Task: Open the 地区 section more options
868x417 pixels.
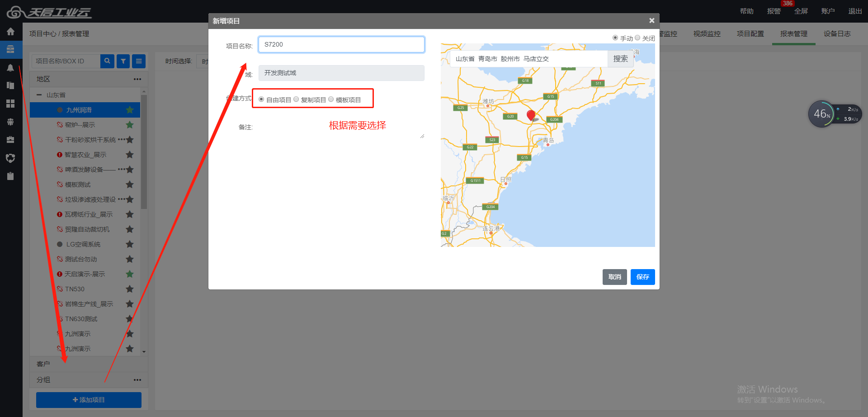Action: (x=137, y=79)
